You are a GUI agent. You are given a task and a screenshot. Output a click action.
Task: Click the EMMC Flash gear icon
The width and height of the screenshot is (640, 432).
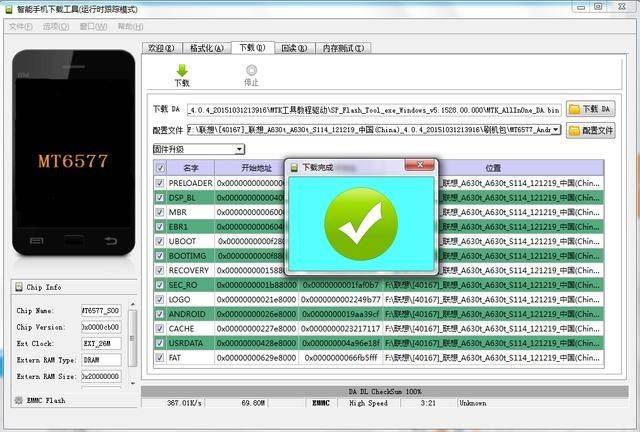point(19,400)
